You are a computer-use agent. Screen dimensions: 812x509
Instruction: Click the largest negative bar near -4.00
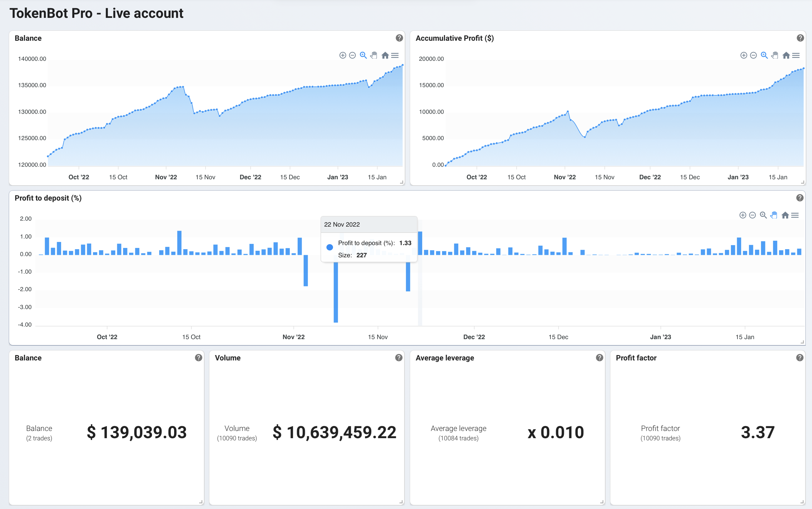point(336,292)
